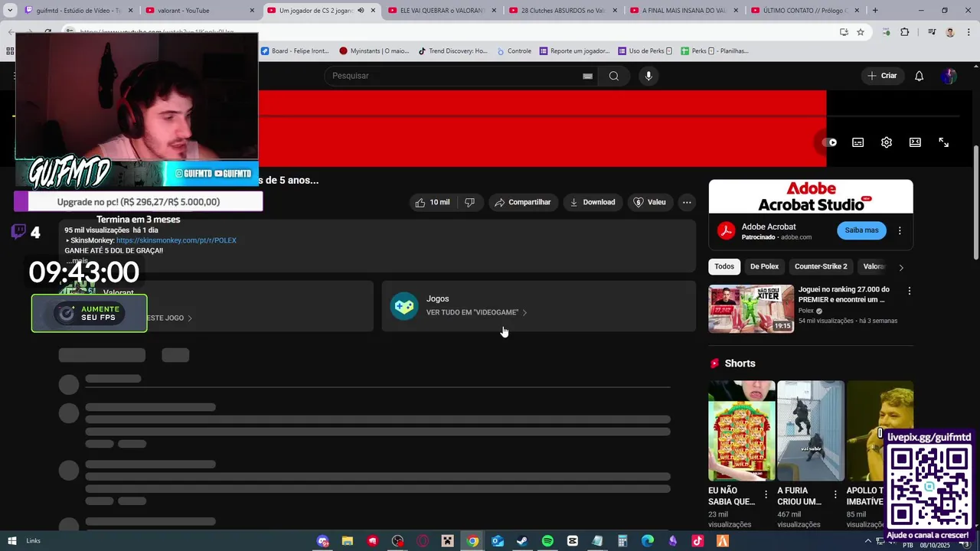Open 'Myinstants' bookmark

click(374, 51)
